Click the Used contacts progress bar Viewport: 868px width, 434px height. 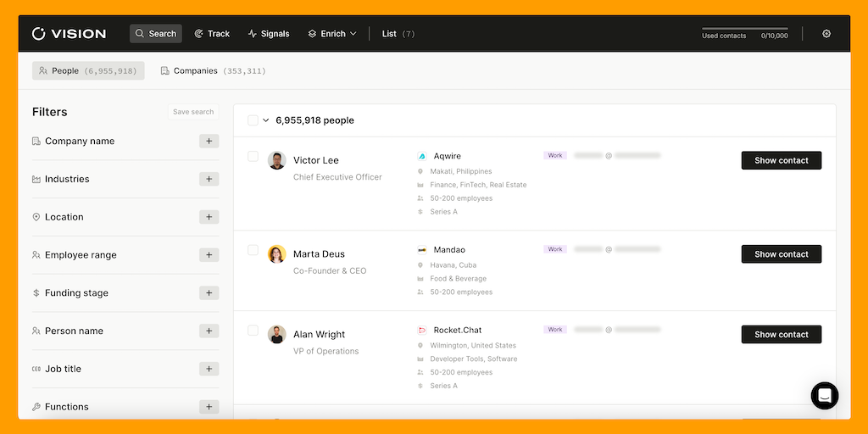pyautogui.click(x=744, y=29)
